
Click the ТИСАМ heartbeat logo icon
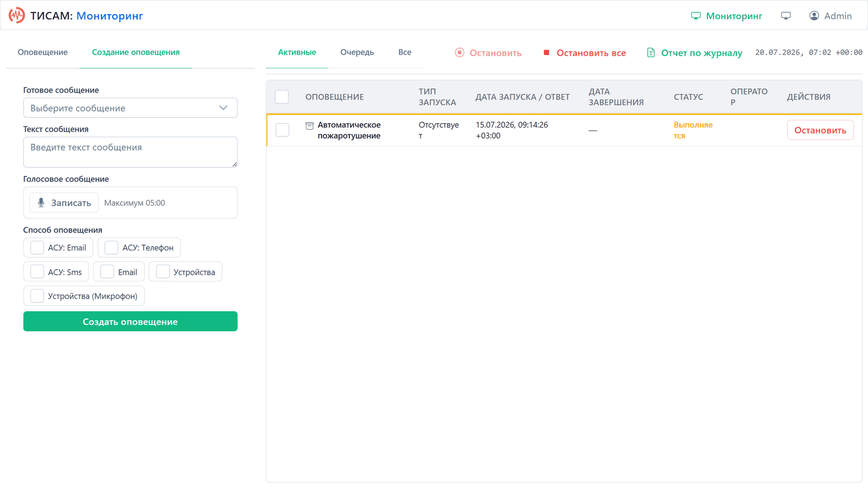point(17,15)
